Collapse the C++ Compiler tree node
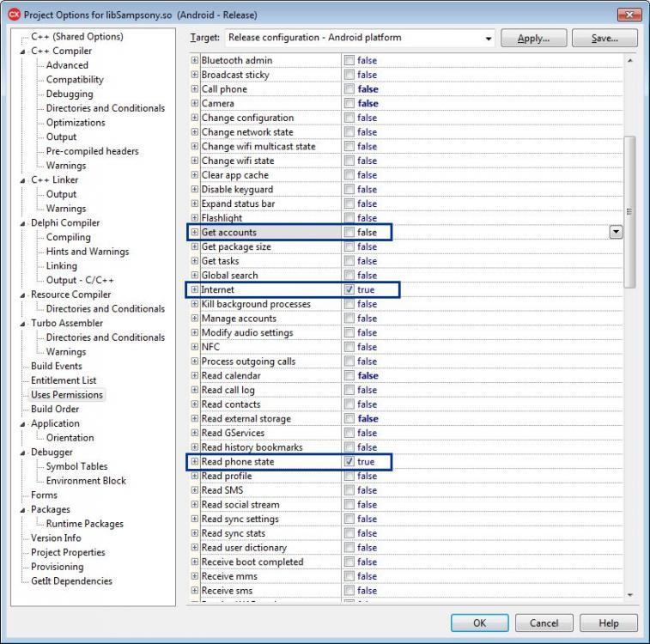650x644 pixels. pyautogui.click(x=23, y=52)
